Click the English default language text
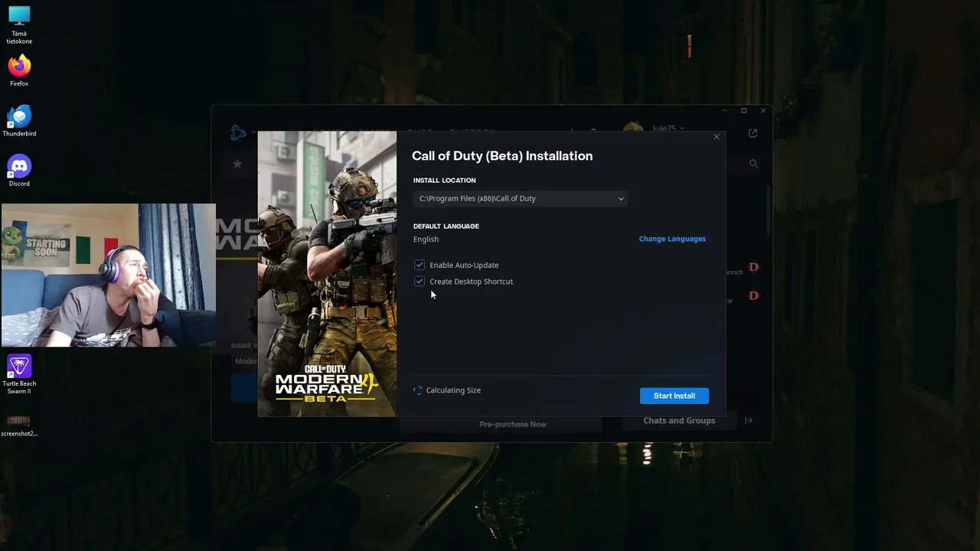 point(426,240)
